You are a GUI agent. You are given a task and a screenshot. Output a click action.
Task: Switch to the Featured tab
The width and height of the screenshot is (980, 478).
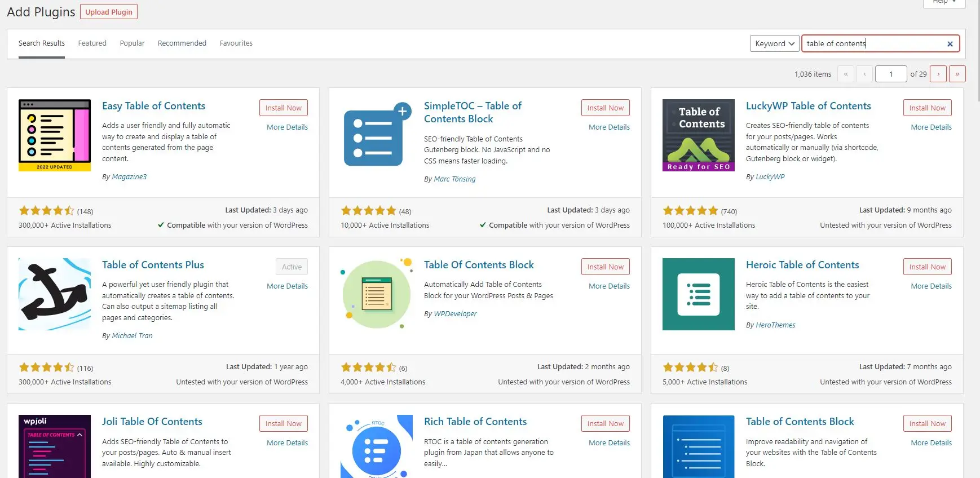coord(92,43)
